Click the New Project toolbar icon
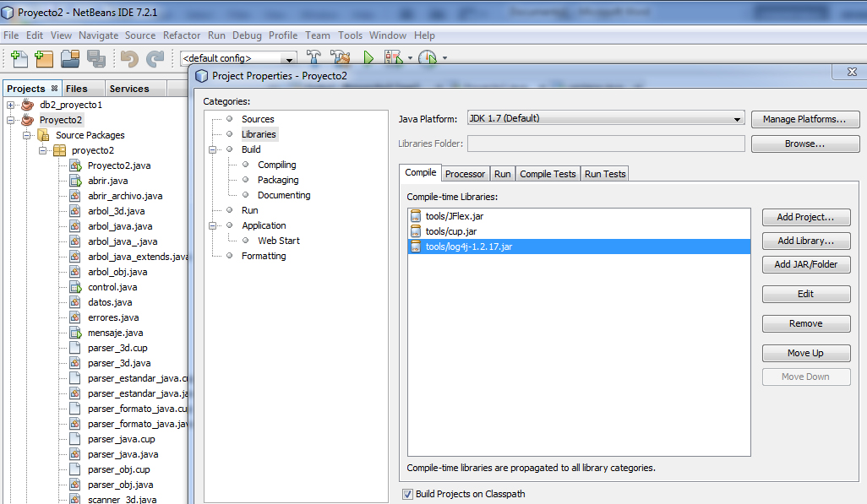Screen dimensions: 867x504 tap(44, 58)
